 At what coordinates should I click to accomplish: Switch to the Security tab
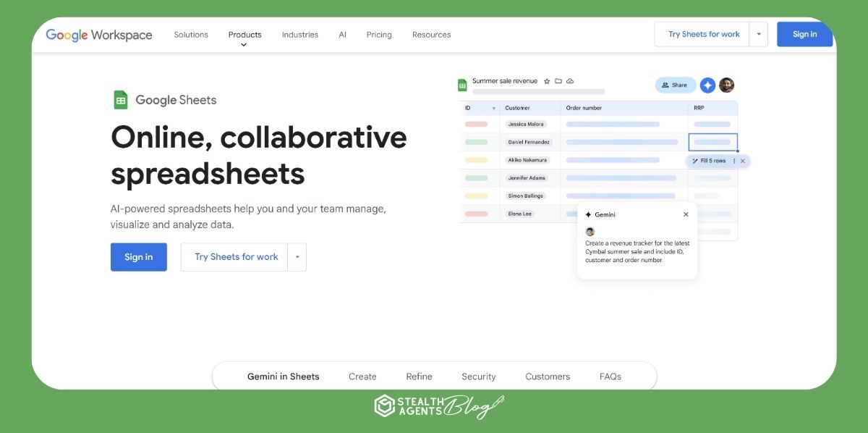[478, 376]
